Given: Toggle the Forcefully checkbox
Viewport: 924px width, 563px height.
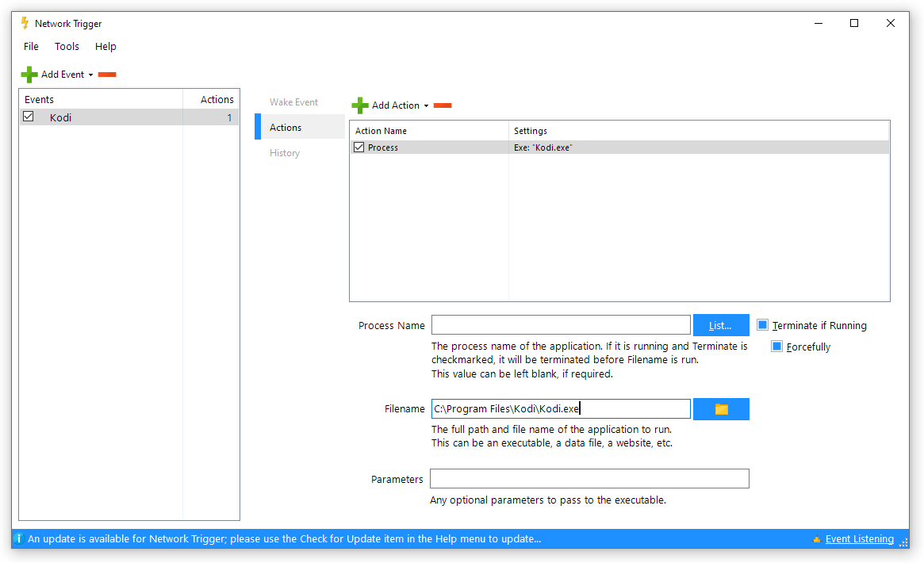Looking at the screenshot, I should [x=776, y=347].
